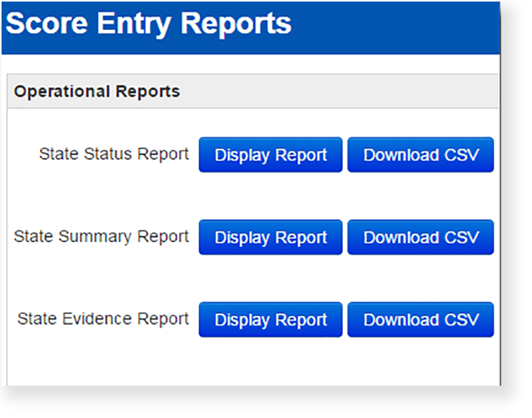The width and height of the screenshot is (532, 418).
Task: Display the State Status Report
Action: coord(271,155)
